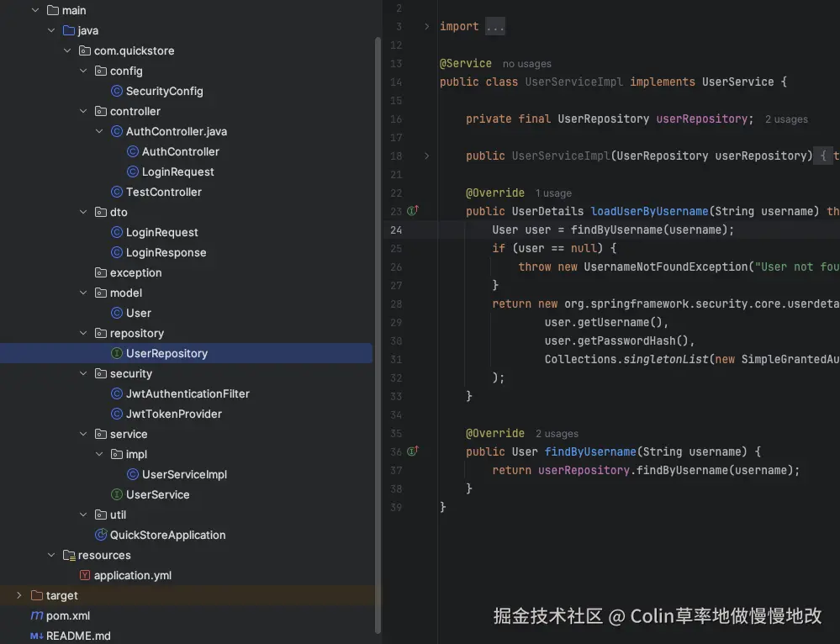The width and height of the screenshot is (840, 644).
Task: Collapse the security package chevron
Action: coord(83,373)
